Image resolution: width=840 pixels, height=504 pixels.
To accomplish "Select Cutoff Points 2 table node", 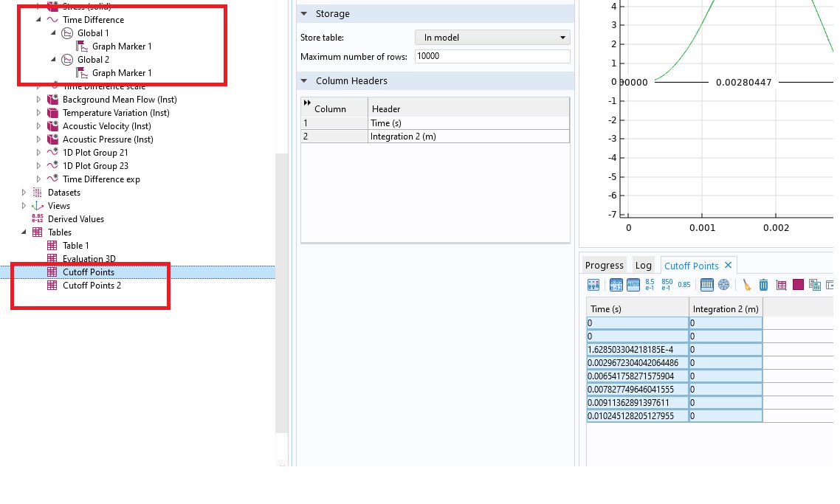I will coord(92,286).
